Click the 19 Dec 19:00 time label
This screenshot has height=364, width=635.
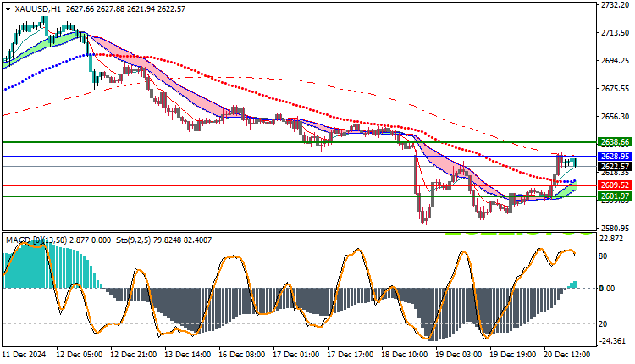(x=513, y=355)
